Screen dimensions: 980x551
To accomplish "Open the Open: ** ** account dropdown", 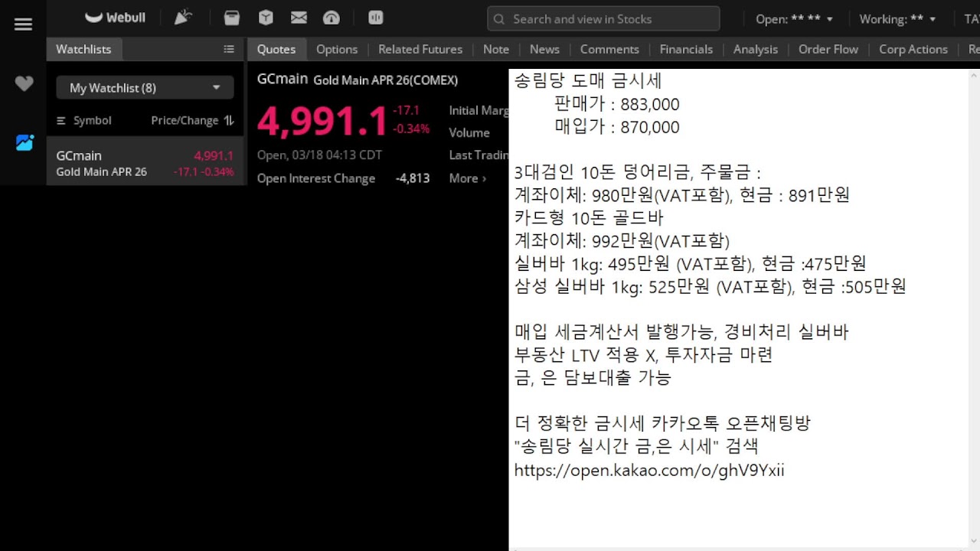I will point(794,19).
